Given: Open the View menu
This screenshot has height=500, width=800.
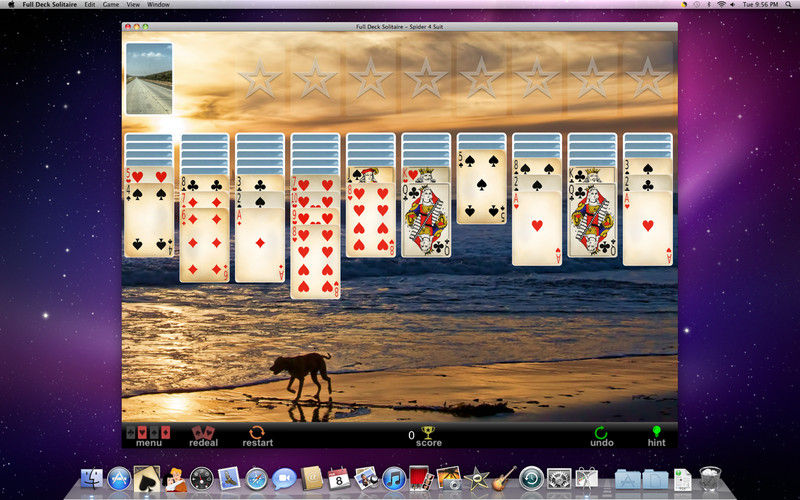Looking at the screenshot, I should (133, 5).
